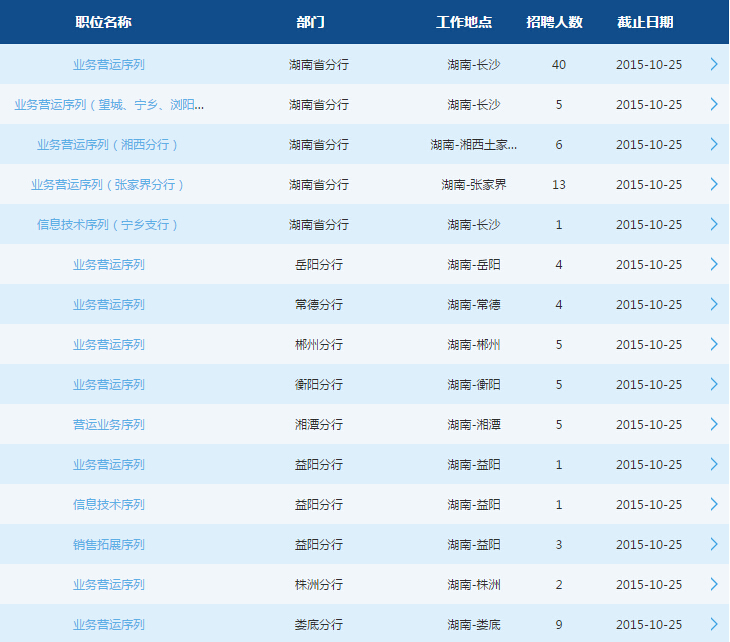
Task: Open the 业务营运序列（望城、宁乡、浏阳... job link
Action: click(x=109, y=104)
